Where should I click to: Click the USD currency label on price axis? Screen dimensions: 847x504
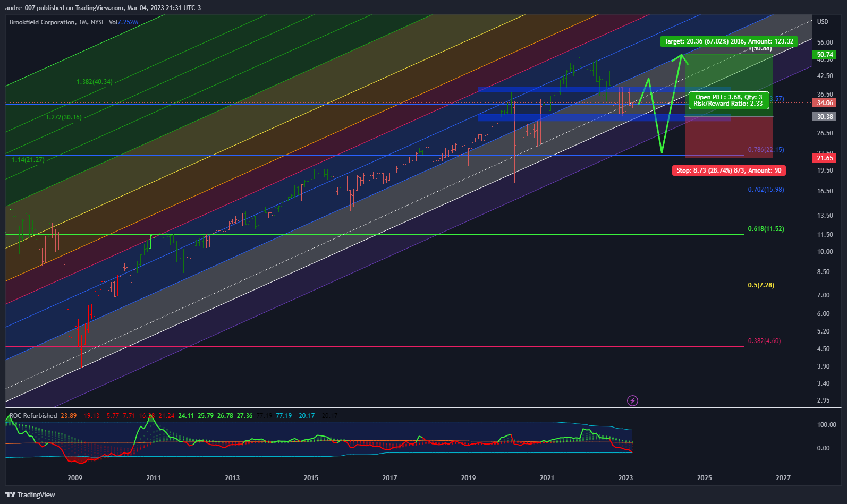point(823,22)
